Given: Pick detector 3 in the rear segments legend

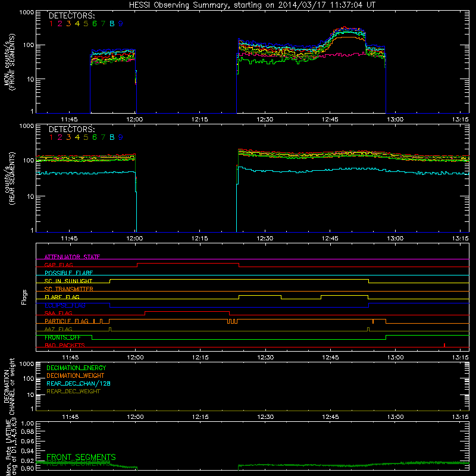Looking at the screenshot, I should pos(68,137).
